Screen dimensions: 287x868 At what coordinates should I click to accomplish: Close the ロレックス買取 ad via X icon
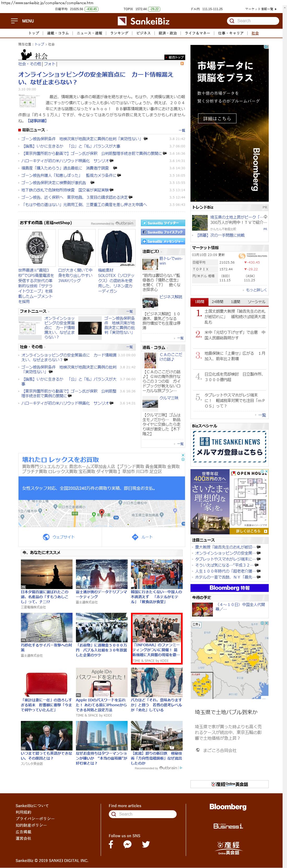[x=183, y=455]
